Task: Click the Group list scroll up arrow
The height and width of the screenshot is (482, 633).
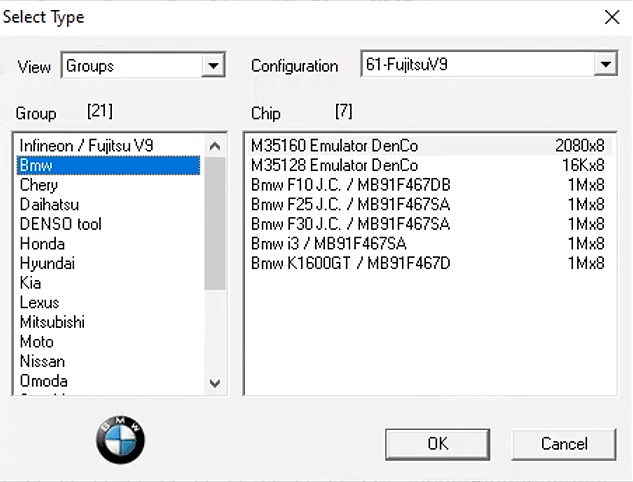Action: 215,146
